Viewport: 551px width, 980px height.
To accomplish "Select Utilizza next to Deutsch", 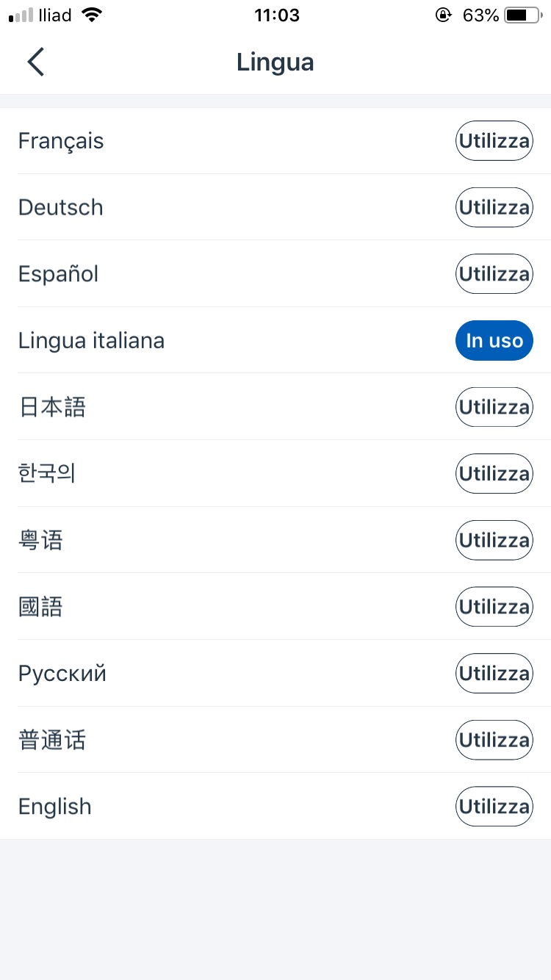I will click(494, 207).
